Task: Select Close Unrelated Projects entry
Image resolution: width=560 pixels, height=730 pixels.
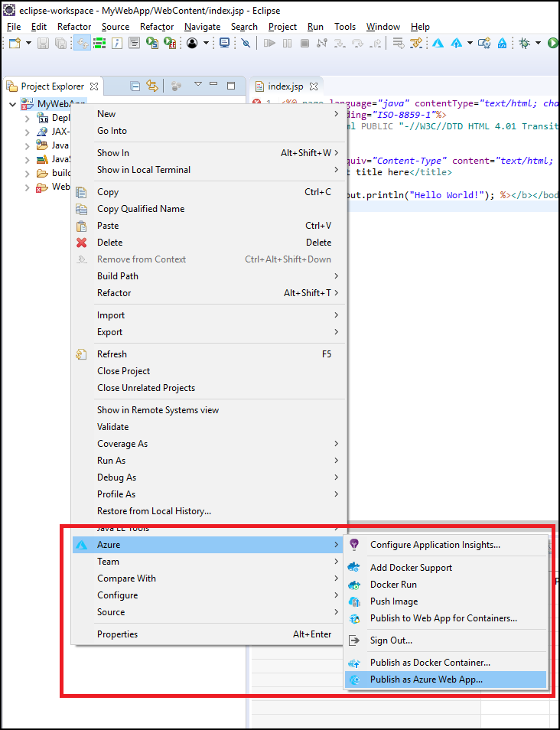Action: coord(209,388)
